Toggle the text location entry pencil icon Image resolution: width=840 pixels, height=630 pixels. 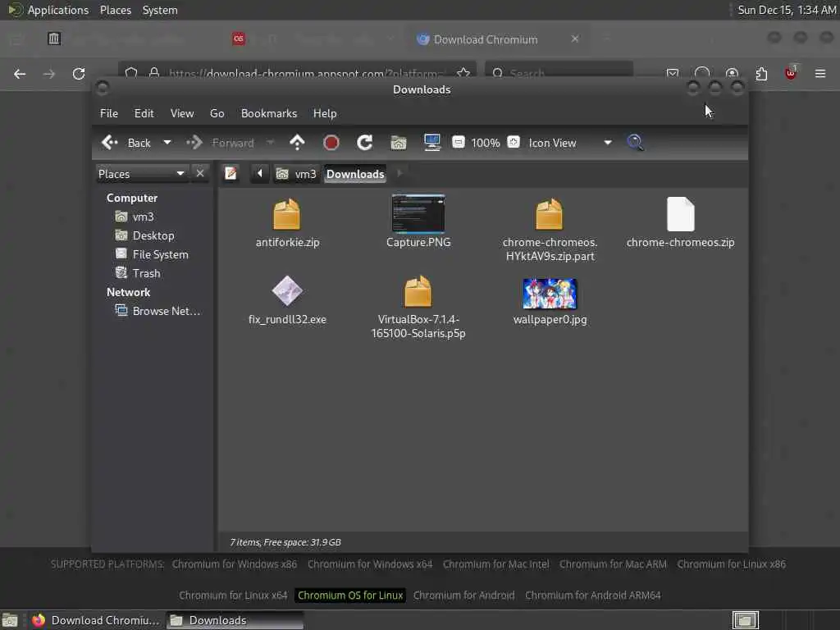tap(231, 174)
